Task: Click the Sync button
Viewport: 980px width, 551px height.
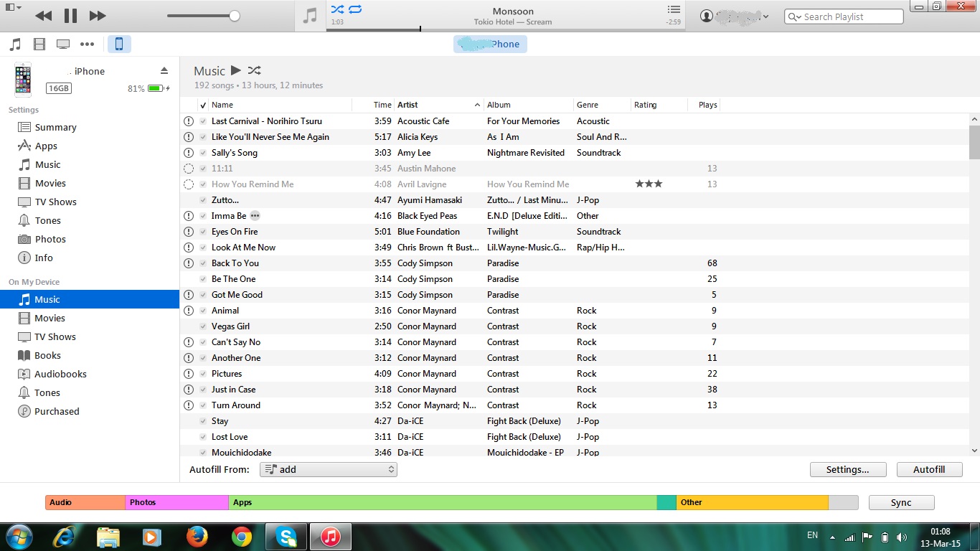Action: (x=901, y=502)
